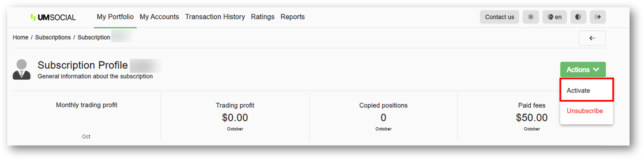
Task: Click the Trading profit $0.00 card
Action: pyautogui.click(x=235, y=116)
